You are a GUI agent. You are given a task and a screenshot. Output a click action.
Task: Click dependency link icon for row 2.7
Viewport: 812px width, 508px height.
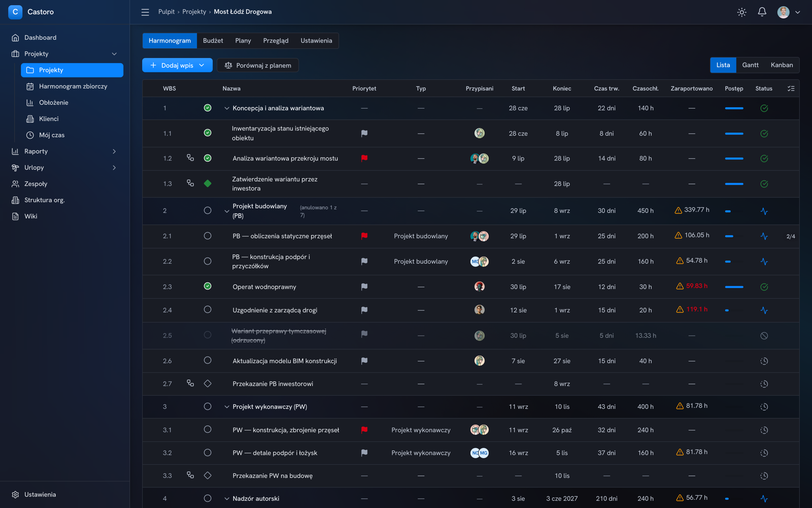point(190,384)
